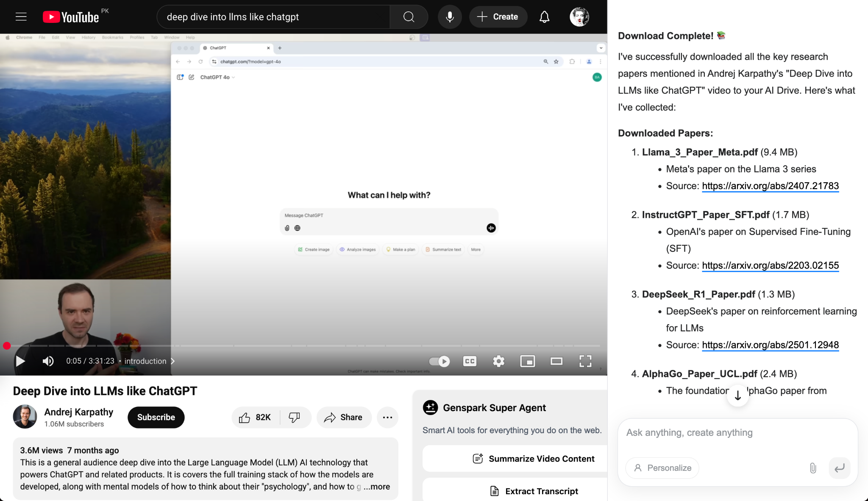Open the notifications bell
Viewport: 868px width, 501px height.
544,17
